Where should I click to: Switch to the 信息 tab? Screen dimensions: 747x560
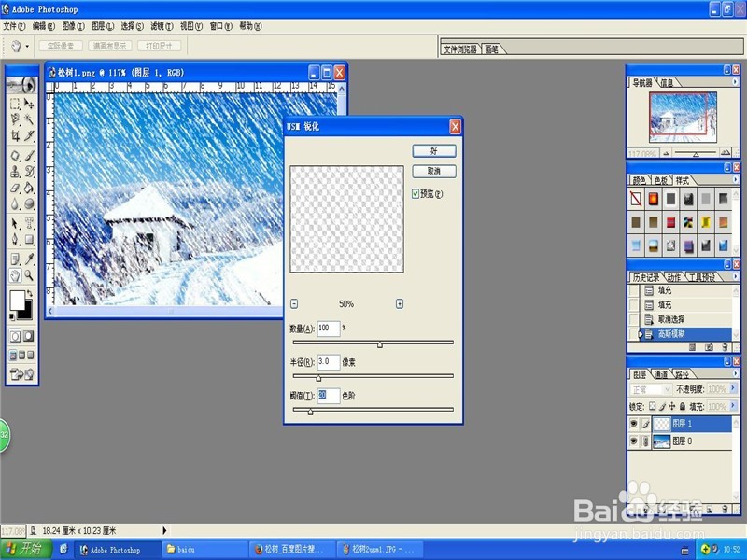(x=667, y=83)
